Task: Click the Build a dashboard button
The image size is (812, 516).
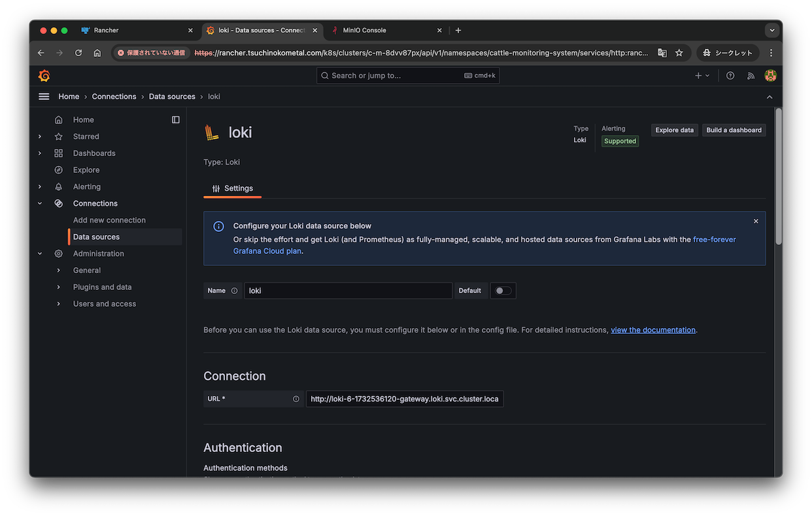Action: point(734,130)
